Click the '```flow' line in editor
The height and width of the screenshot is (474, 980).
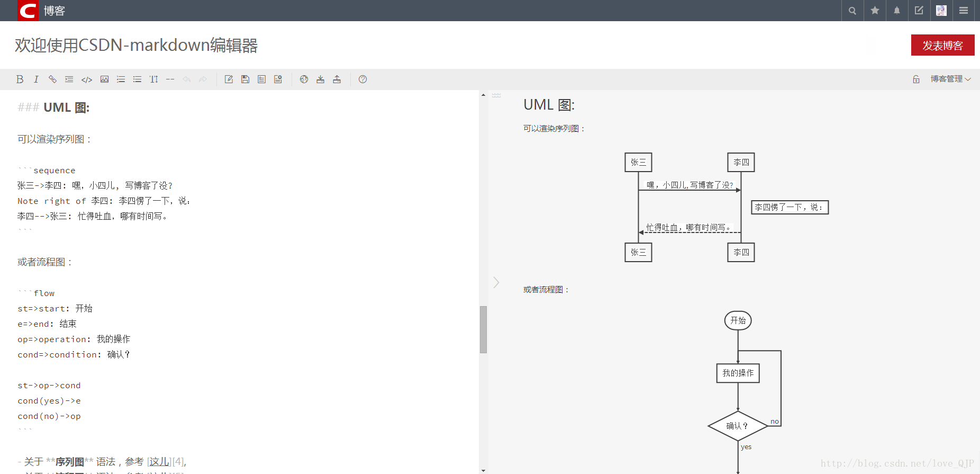click(36, 293)
